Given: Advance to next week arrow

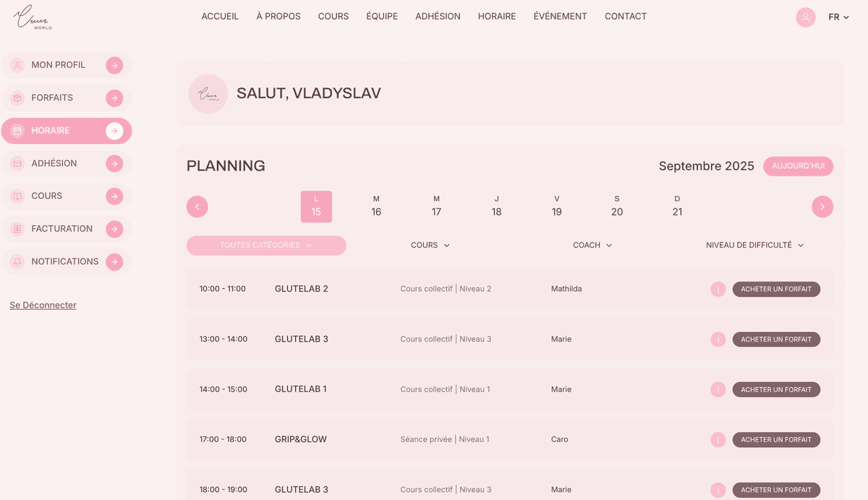Looking at the screenshot, I should click(x=822, y=207).
